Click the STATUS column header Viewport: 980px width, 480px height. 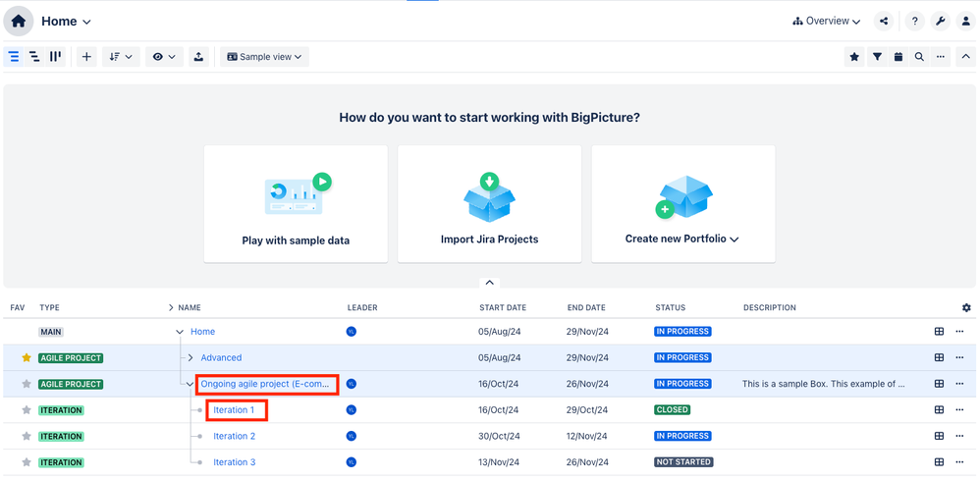tap(670, 307)
